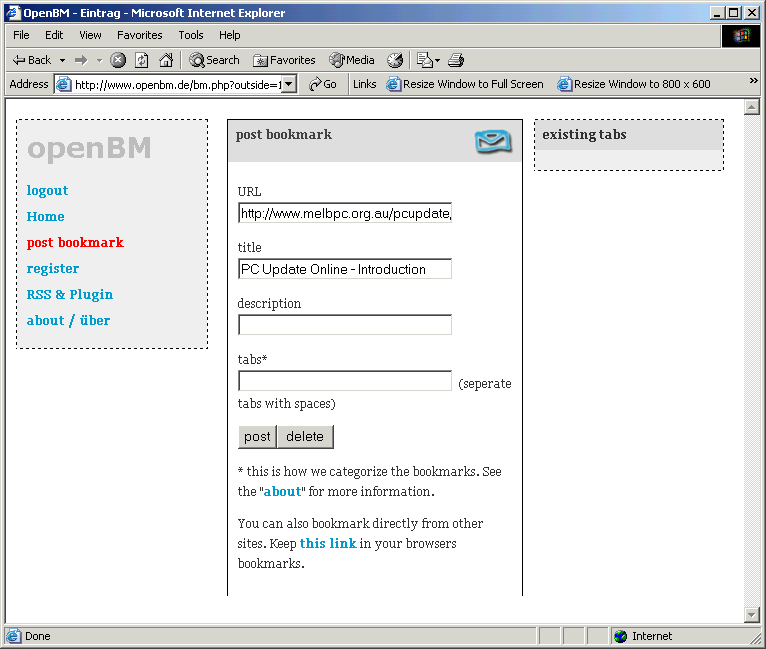Screen dimensions: 766x649
Task: Click the Forward arrow button
Action: coord(81,60)
